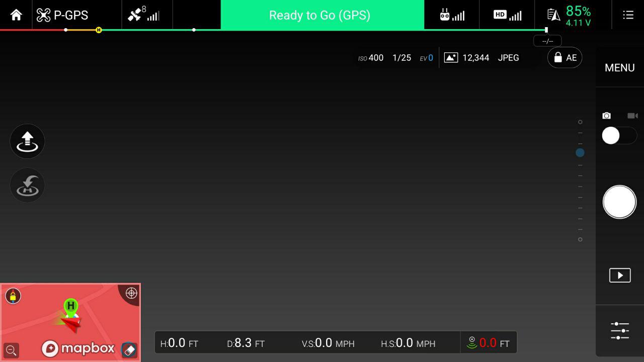Select JPEG image format indicator
644x362 pixels.
(x=508, y=58)
